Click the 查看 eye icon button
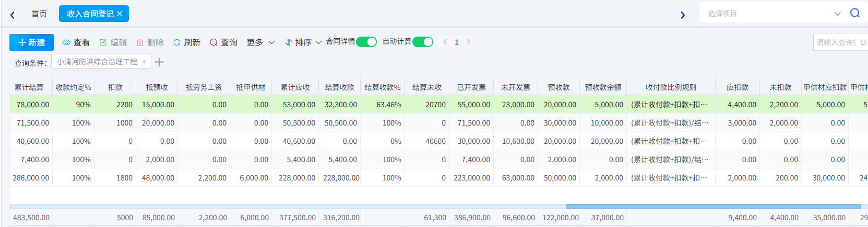 [x=76, y=42]
